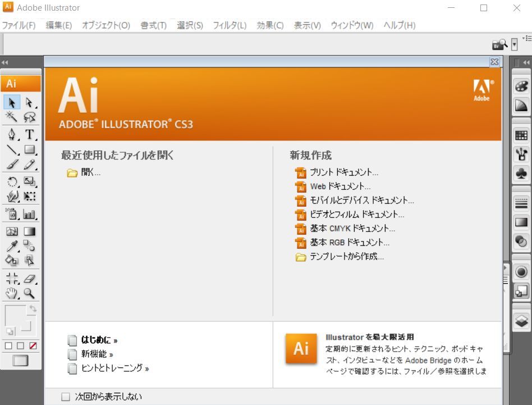The width and height of the screenshot is (532, 405).
Task: Open the Symbols panel club icon
Action: coord(521,174)
